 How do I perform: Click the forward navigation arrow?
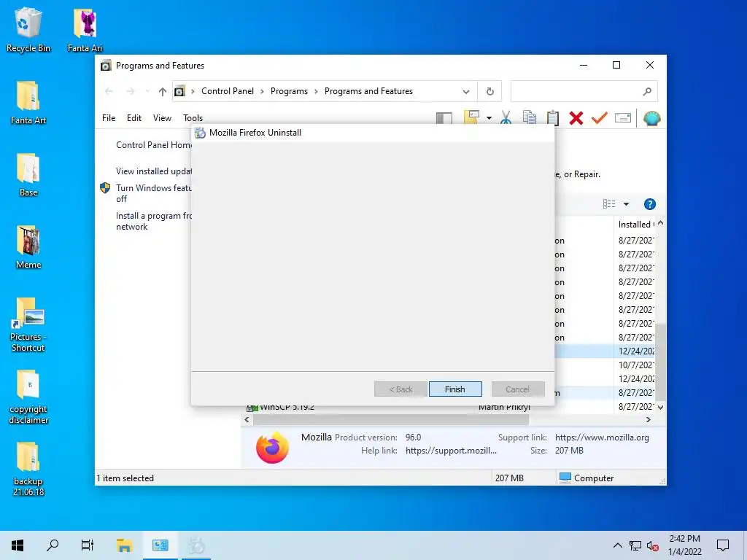tap(130, 91)
